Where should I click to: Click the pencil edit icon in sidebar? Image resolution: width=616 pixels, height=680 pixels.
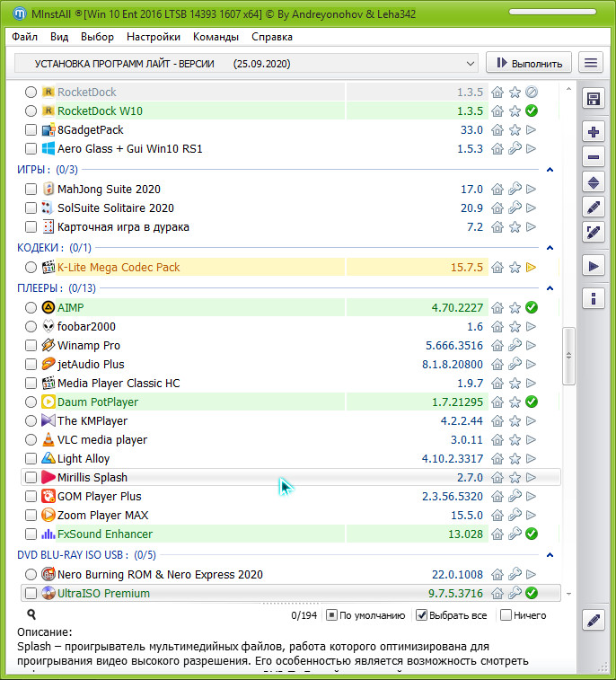coord(593,208)
